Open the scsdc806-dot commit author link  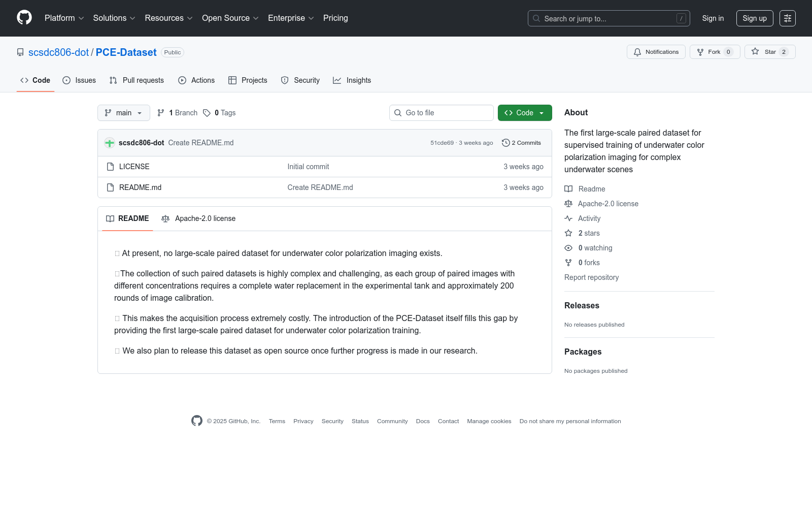coord(141,143)
